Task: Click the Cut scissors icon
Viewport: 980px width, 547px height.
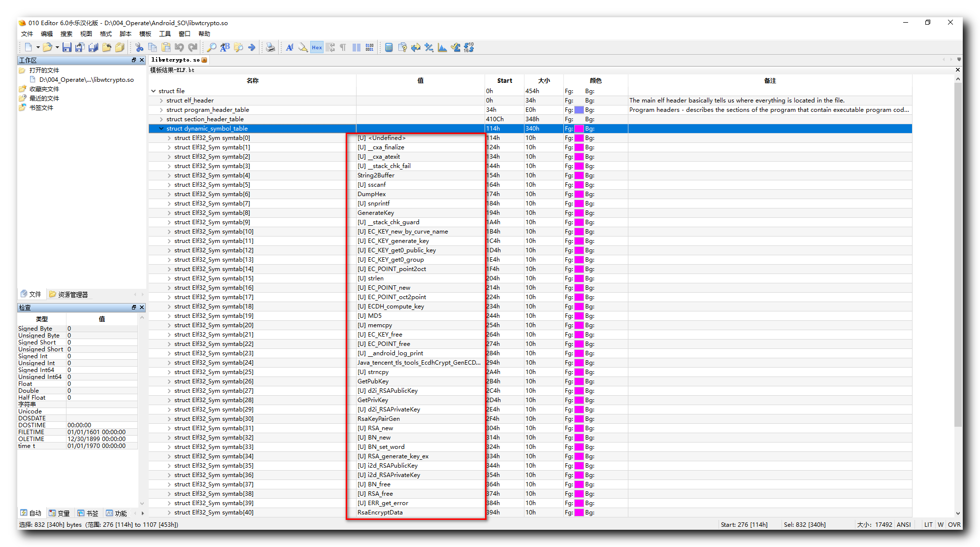Action: [139, 47]
